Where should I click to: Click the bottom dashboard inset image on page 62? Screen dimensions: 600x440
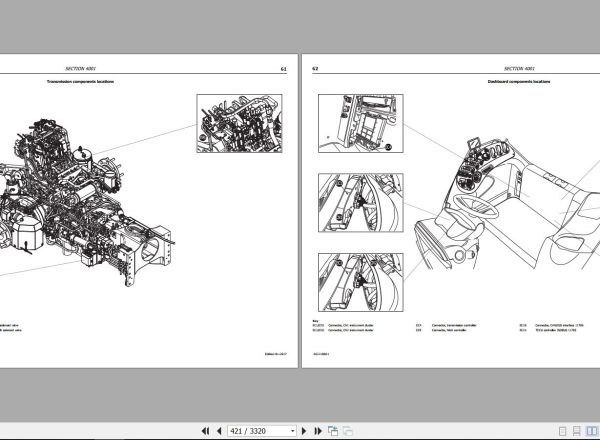pos(360,282)
